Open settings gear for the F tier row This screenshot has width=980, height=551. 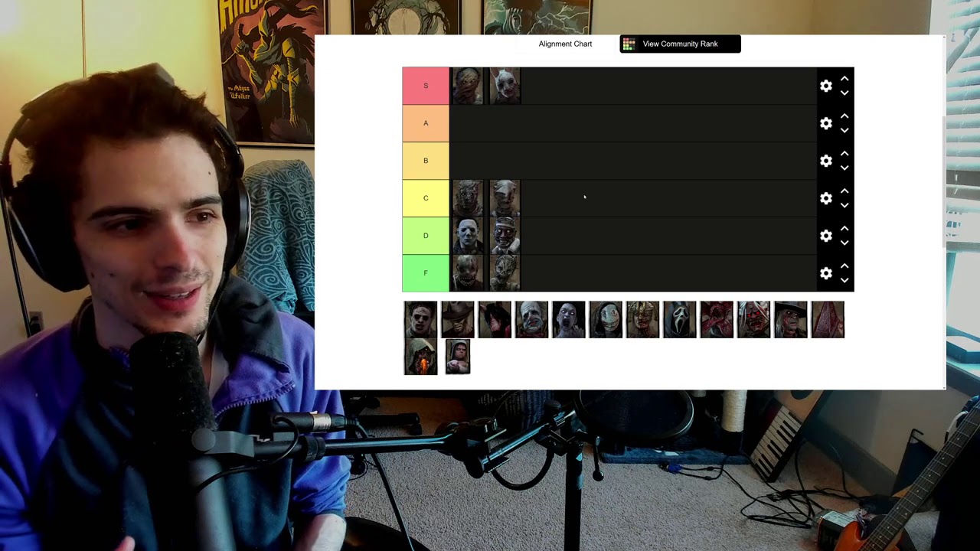tap(825, 273)
